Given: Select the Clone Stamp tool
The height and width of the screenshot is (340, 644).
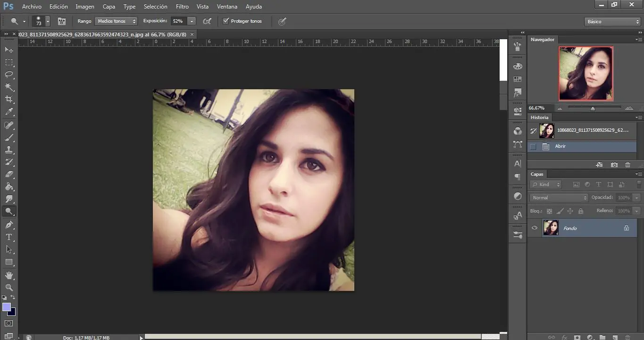Looking at the screenshot, I should (x=9, y=150).
